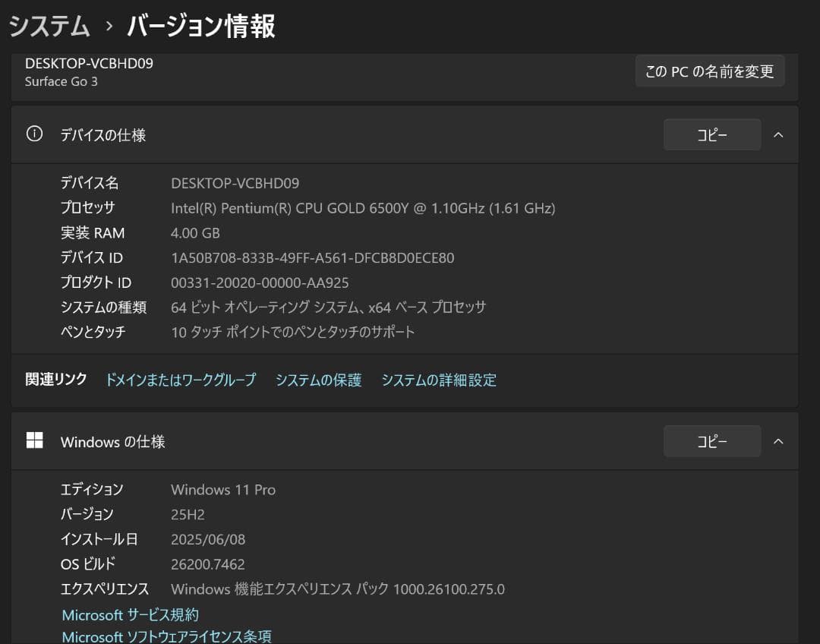
Task: Click the 関連リンク label
Action: pyautogui.click(x=56, y=379)
